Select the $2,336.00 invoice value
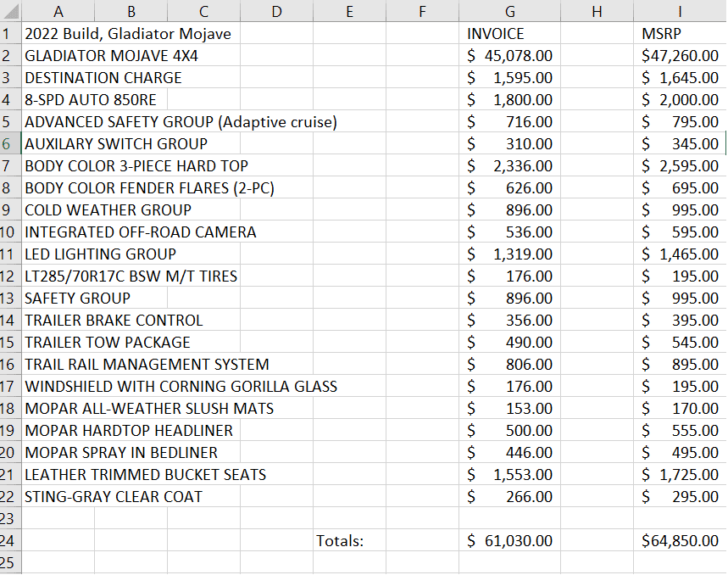728x575 pixels. click(510, 166)
